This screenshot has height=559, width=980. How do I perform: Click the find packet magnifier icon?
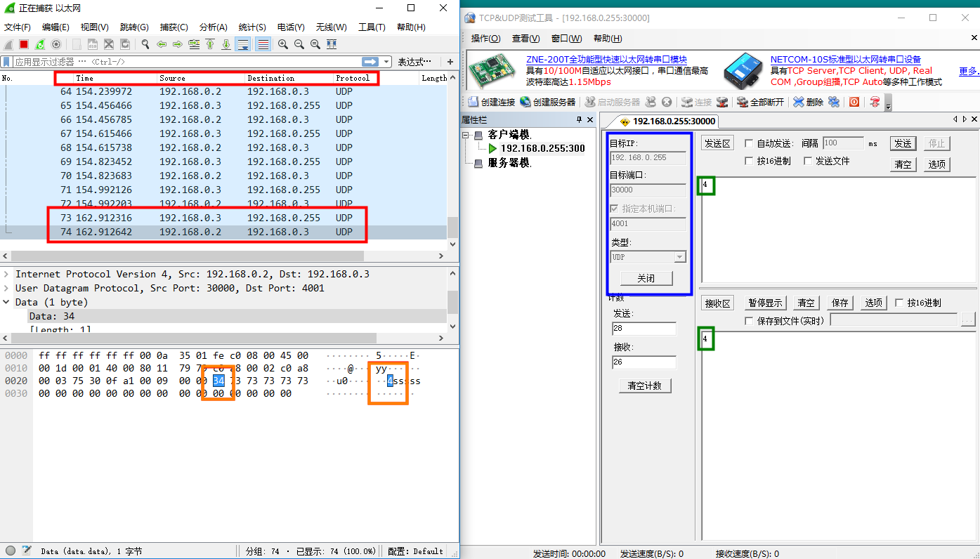point(145,44)
